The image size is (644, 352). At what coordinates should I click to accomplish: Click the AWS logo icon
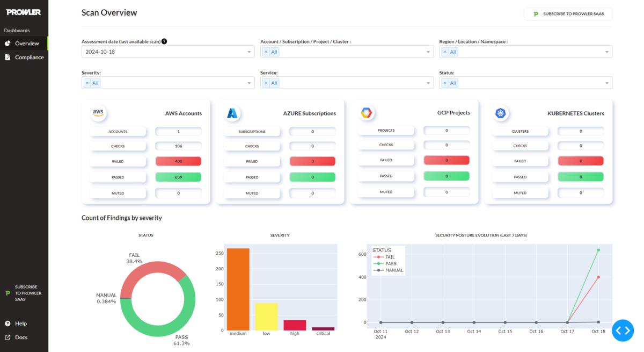click(x=98, y=113)
